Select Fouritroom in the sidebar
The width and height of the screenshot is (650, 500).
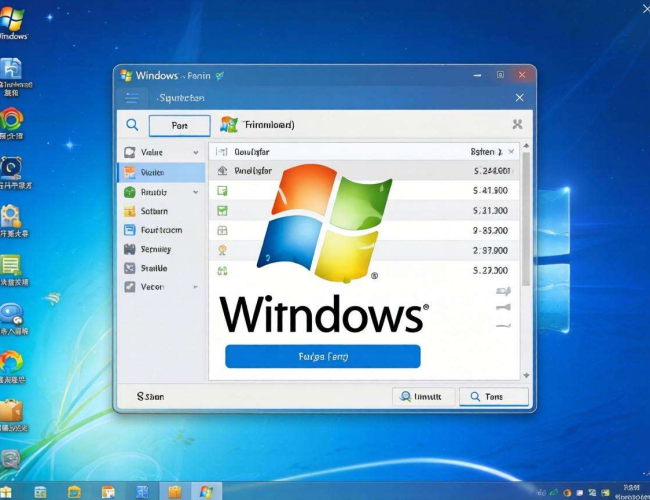[x=161, y=230]
